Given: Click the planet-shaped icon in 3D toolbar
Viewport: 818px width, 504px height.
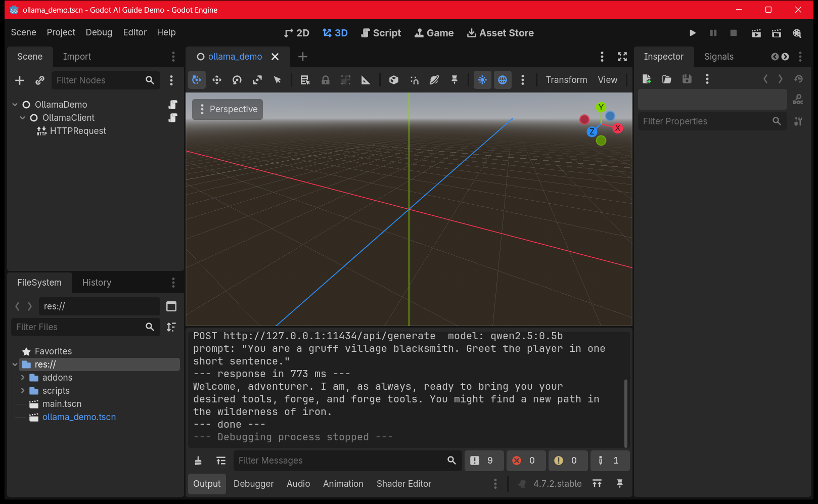Looking at the screenshot, I should 434,80.
